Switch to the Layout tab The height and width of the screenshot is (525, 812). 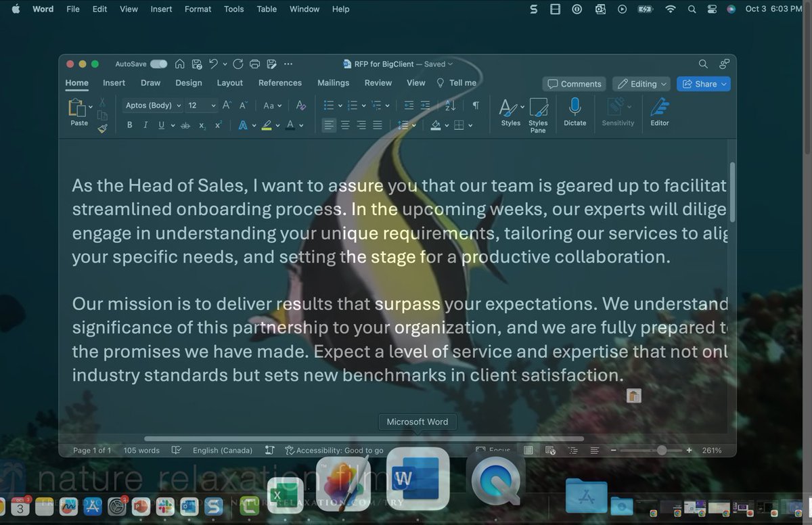pyautogui.click(x=229, y=83)
